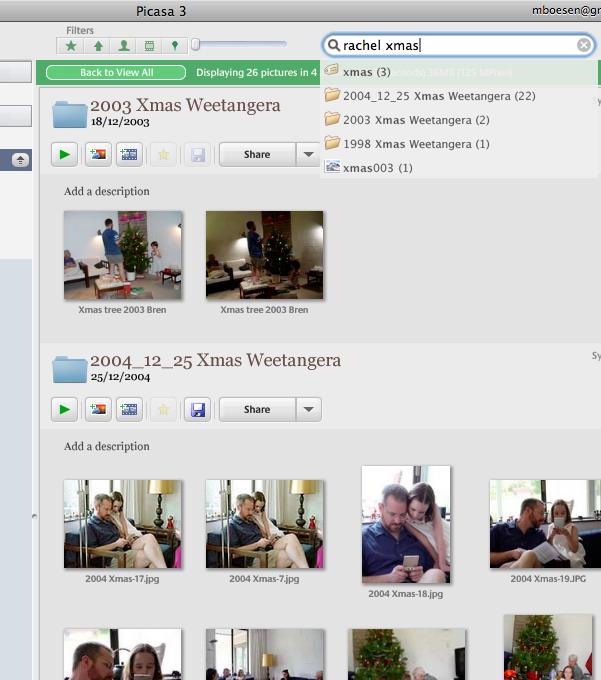Image resolution: width=601 pixels, height=680 pixels.
Task: Toggle the uploaded photos filter
Action: 98,46
